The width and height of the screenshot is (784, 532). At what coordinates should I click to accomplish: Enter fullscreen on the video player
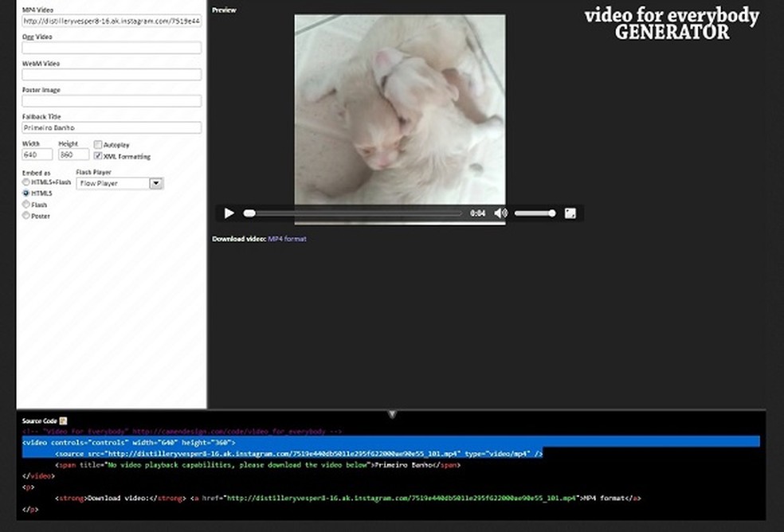pyautogui.click(x=570, y=213)
